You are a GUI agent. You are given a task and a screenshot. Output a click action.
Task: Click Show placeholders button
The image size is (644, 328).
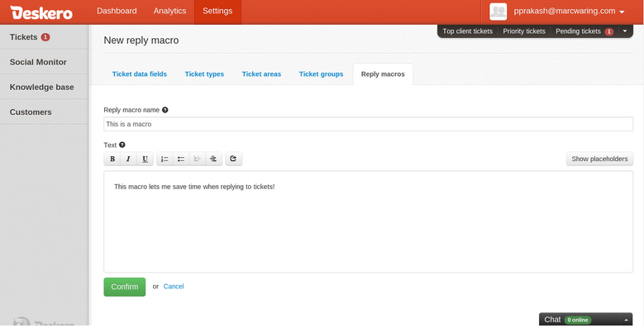[x=599, y=159]
